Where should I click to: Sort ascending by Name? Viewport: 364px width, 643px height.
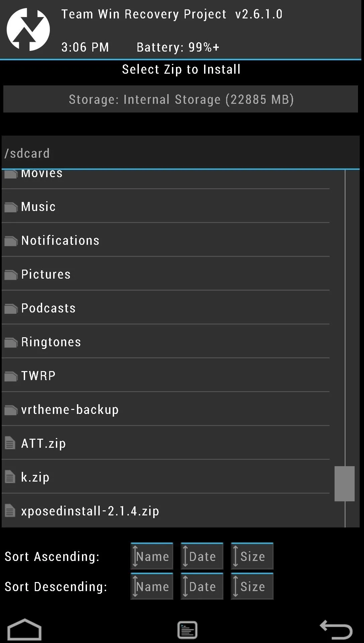[x=152, y=556]
